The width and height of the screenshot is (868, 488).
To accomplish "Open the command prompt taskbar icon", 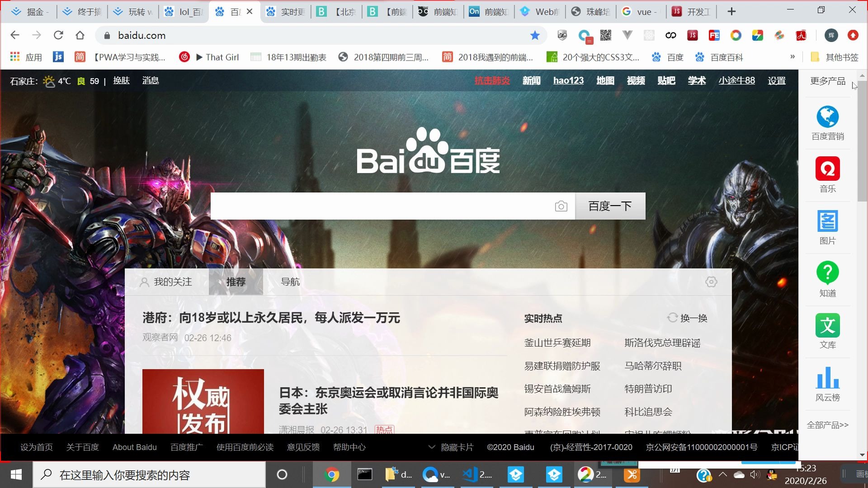I will 365,475.
